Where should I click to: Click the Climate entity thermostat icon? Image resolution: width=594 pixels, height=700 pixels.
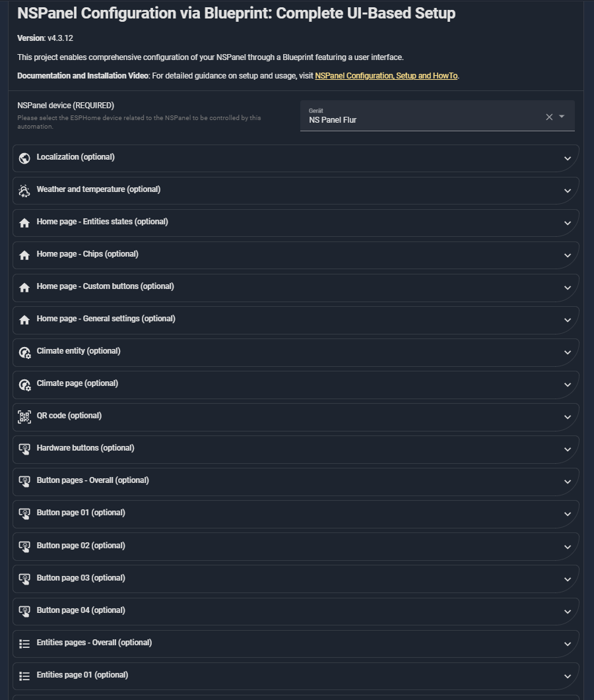tap(24, 352)
